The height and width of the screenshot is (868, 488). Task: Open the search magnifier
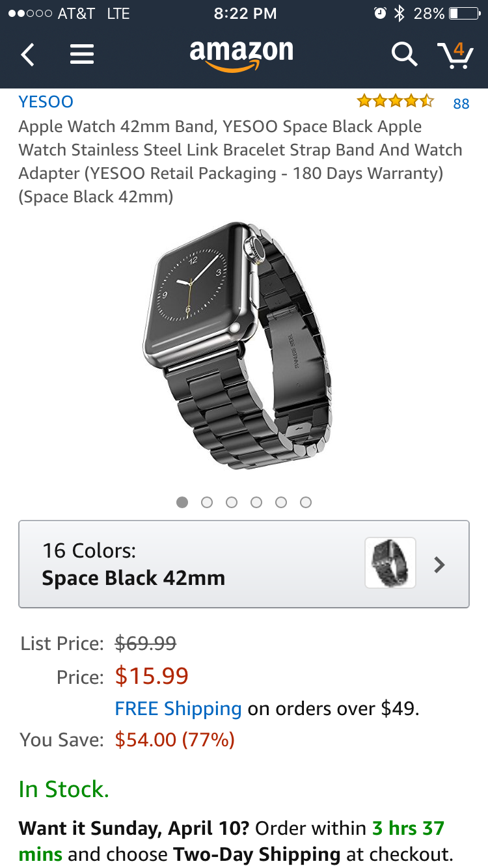click(403, 55)
